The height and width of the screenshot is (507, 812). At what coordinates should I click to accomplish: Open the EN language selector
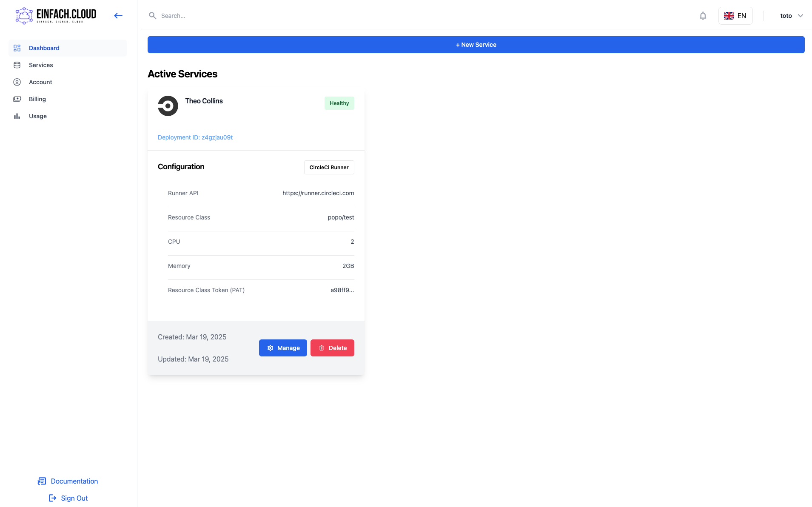(x=735, y=16)
